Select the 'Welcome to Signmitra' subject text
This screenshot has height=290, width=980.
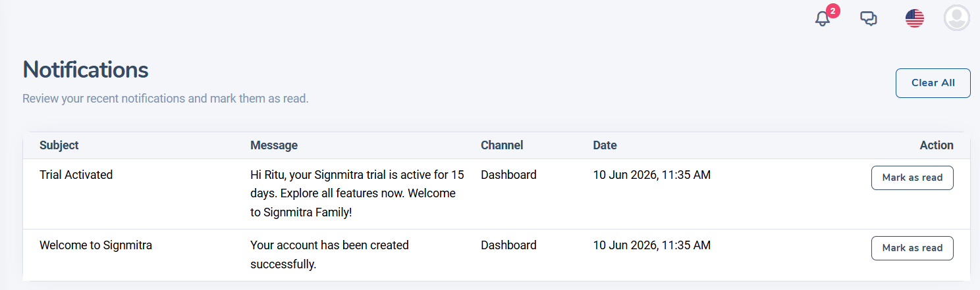96,245
